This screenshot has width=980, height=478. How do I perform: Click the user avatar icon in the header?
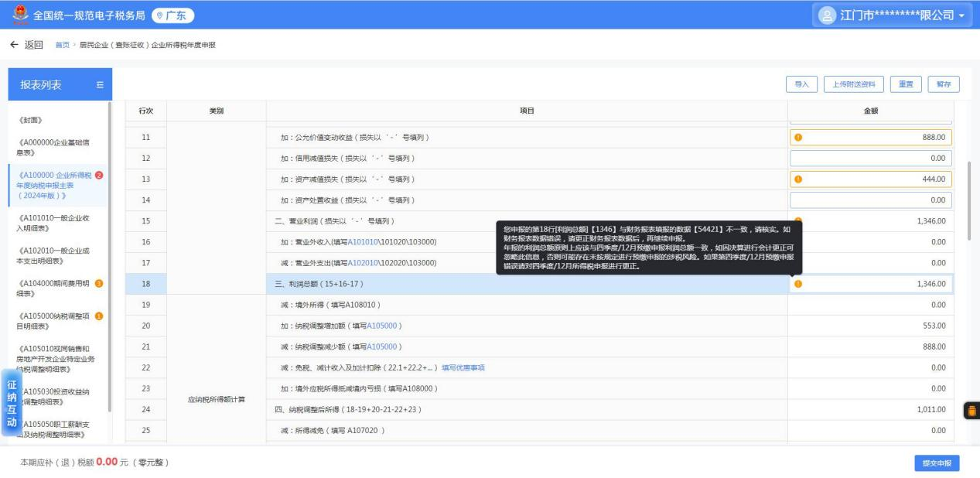pyautogui.click(x=828, y=15)
